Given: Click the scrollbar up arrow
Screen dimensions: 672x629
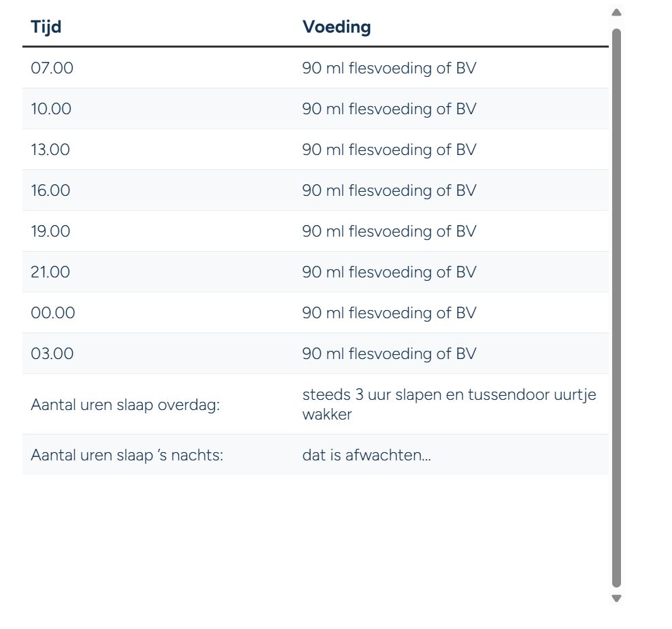Looking at the screenshot, I should point(616,12).
